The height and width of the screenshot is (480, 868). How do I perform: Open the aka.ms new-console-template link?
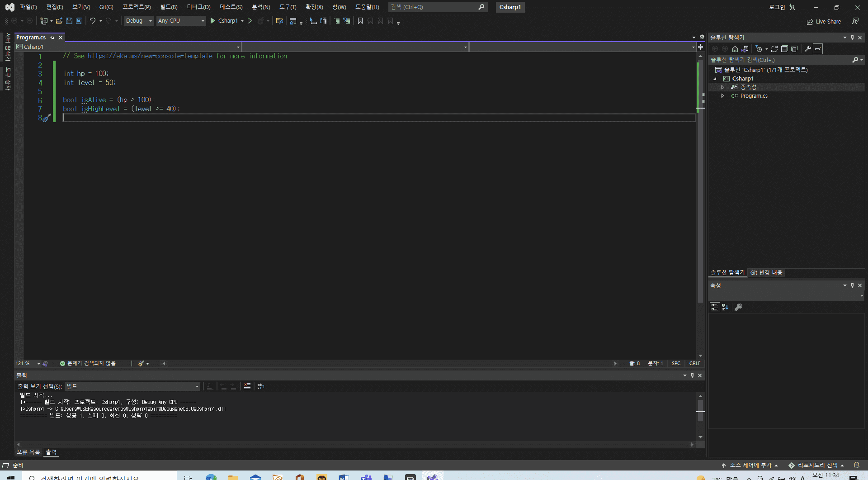[150, 56]
